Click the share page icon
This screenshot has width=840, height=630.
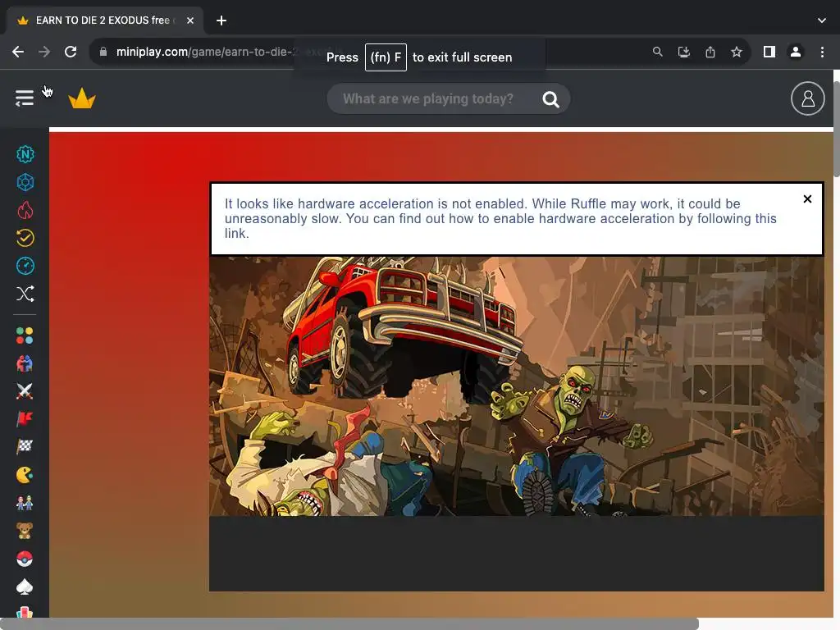click(x=710, y=52)
